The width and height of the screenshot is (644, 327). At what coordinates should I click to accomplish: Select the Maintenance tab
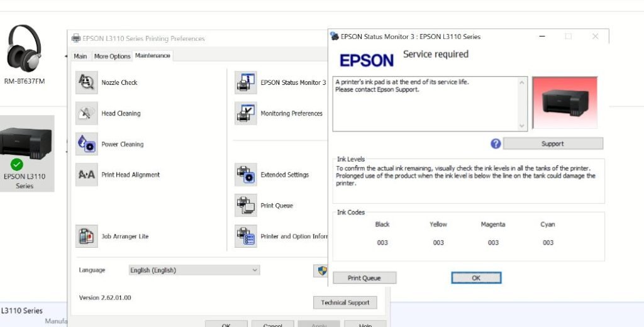pos(152,56)
